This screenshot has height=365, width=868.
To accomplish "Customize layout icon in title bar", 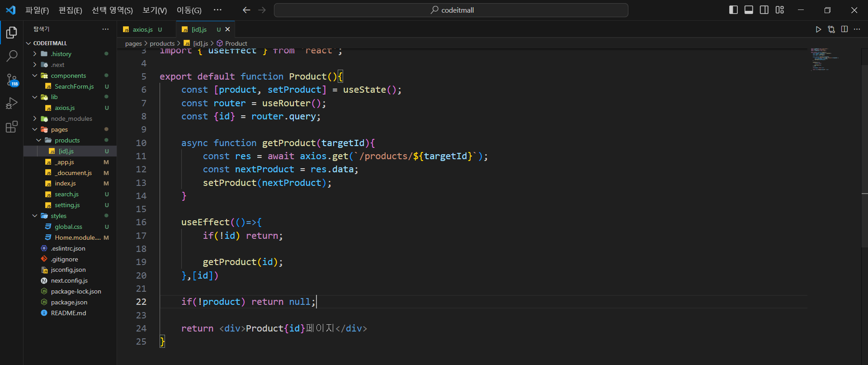I will 780,10.
